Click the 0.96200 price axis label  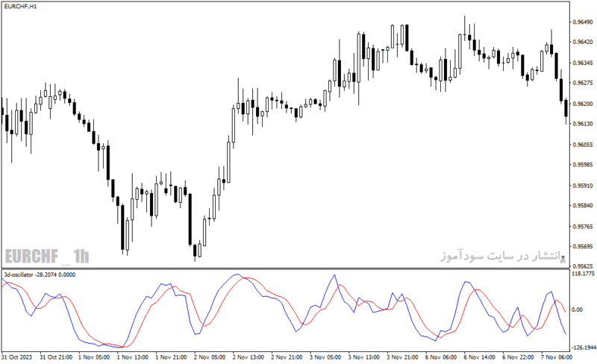(x=583, y=104)
